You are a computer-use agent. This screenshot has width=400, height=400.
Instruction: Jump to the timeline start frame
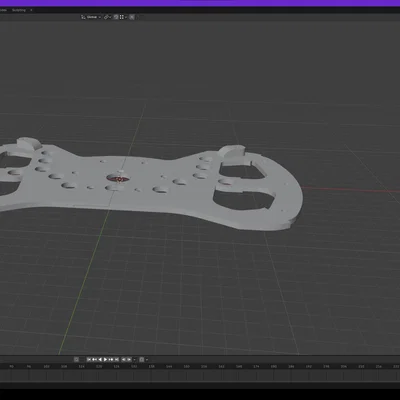(x=89, y=359)
